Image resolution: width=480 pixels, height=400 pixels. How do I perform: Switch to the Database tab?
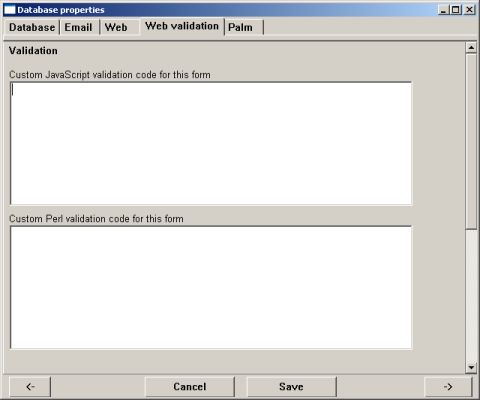[32, 27]
